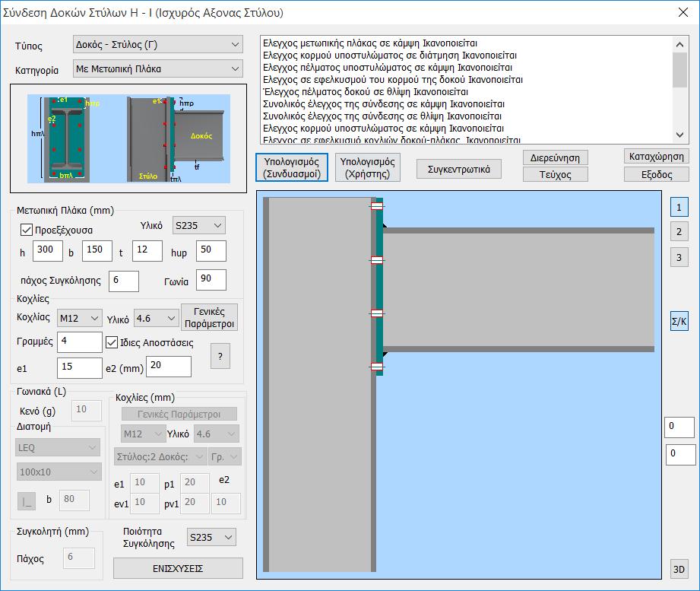Click the top bolt in the drawing

pyautogui.click(x=377, y=206)
